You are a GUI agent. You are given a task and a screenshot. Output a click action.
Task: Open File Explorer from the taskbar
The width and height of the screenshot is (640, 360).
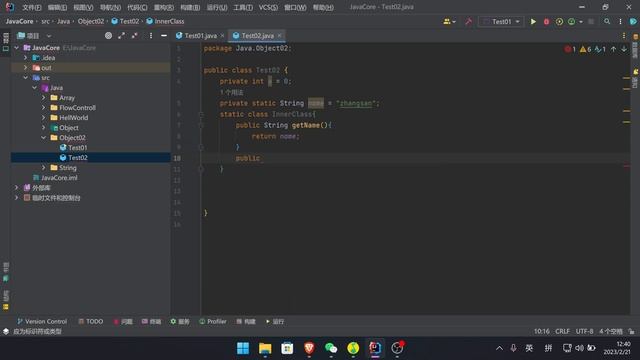[265, 348]
